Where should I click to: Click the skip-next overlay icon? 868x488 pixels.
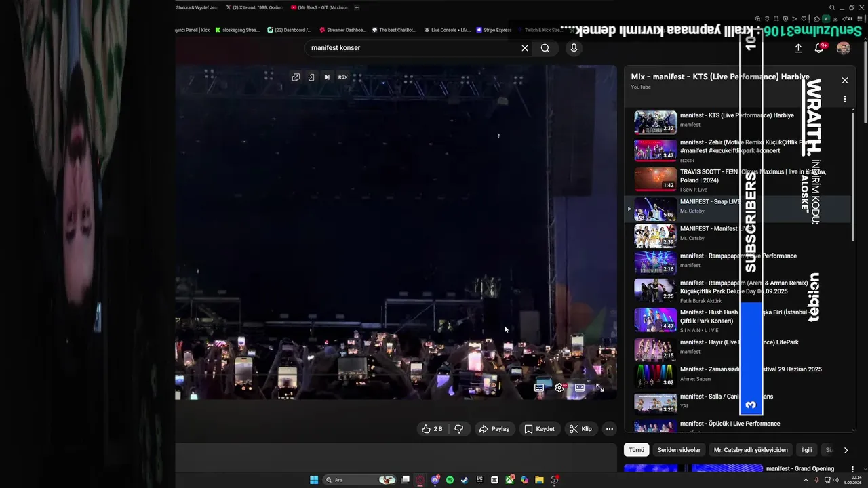[x=327, y=77]
